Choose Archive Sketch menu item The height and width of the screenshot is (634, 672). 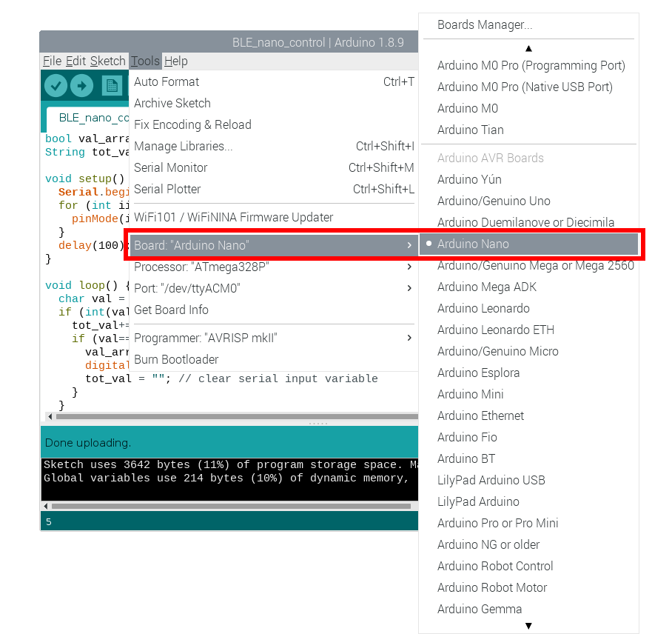[x=274, y=104]
